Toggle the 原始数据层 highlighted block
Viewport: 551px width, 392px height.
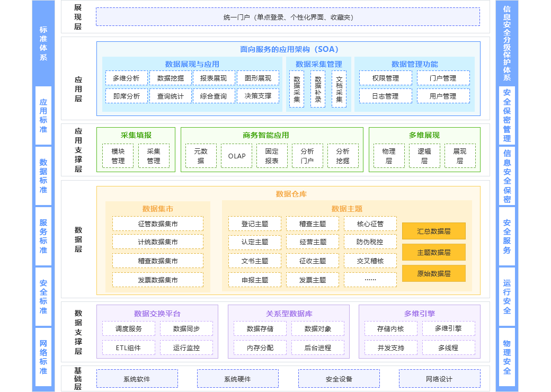(x=434, y=273)
